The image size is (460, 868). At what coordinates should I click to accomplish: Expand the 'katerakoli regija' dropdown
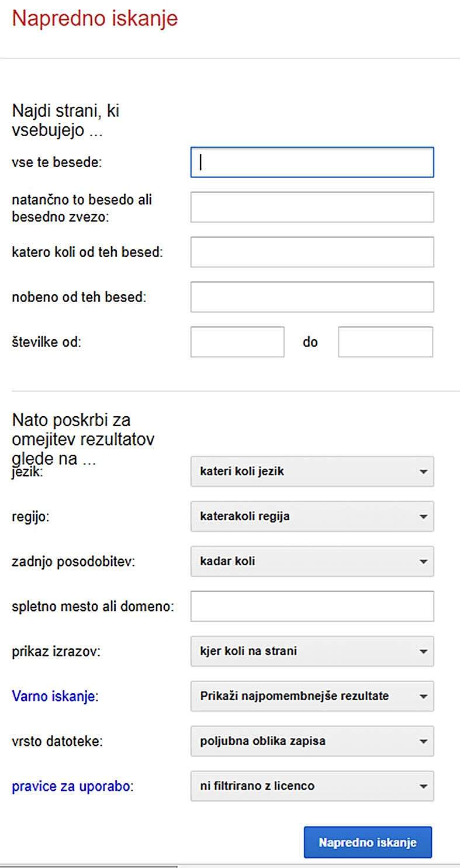point(312,516)
